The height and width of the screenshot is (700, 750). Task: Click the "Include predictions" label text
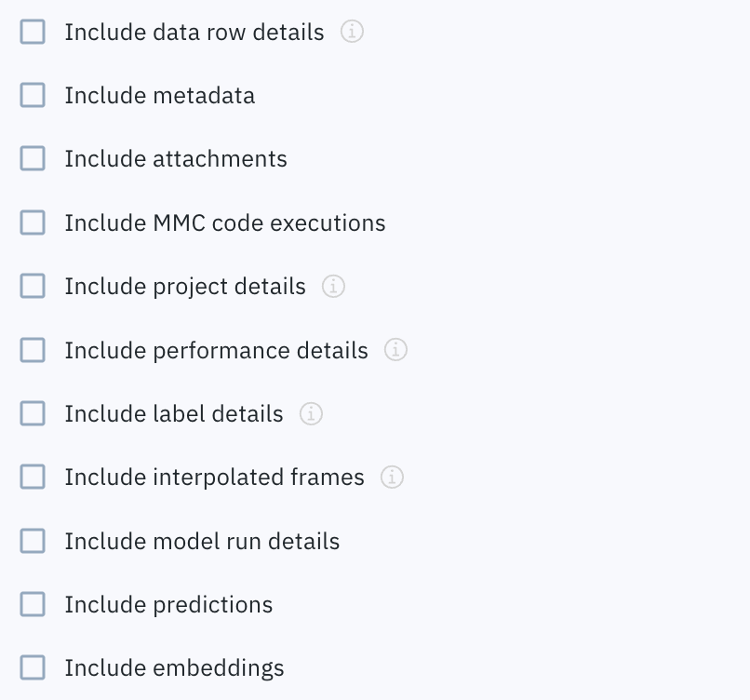[x=168, y=604]
